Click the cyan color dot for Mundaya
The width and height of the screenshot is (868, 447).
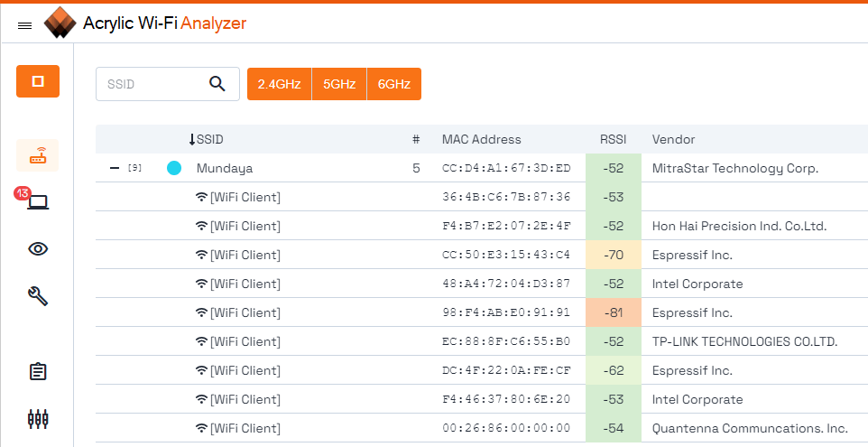click(174, 168)
